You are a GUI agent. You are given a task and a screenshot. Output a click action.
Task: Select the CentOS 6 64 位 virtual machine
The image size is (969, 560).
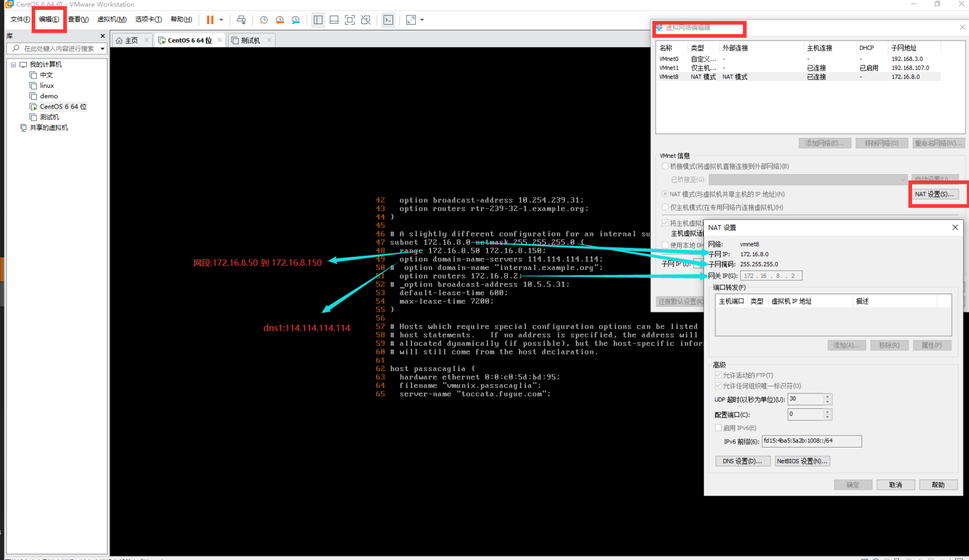(x=63, y=106)
